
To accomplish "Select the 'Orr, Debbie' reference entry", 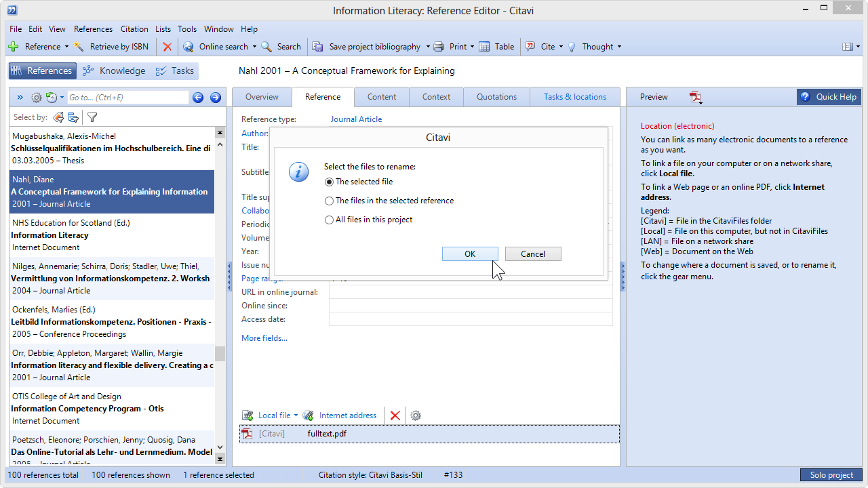I will pyautogui.click(x=112, y=365).
